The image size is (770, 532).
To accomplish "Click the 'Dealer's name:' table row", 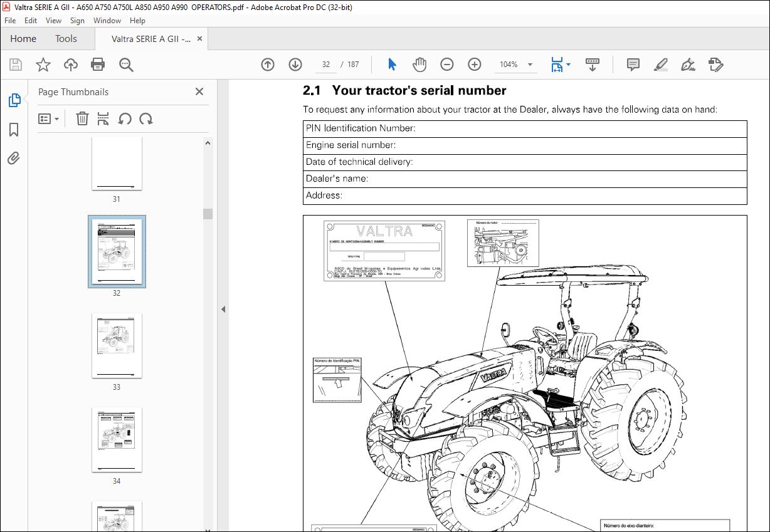I will (525, 179).
